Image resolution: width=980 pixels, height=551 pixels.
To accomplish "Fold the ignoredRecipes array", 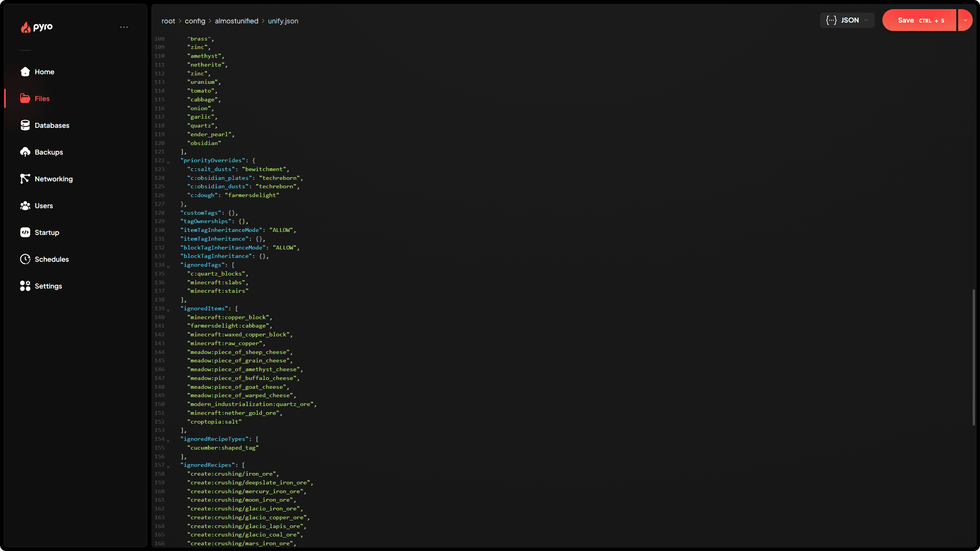I will pyautogui.click(x=168, y=466).
